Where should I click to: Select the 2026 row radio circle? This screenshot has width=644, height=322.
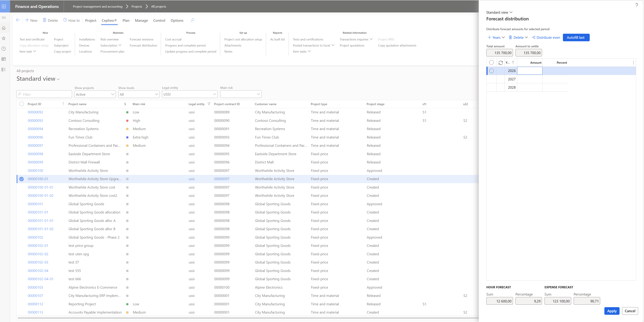[x=491, y=71]
